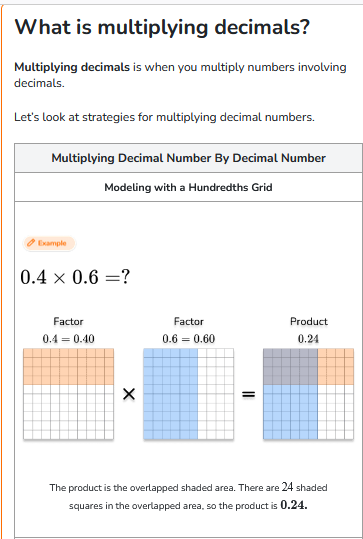The image size is (363, 539).
Task: Click the blue-shaded 0.6 factor grid
Action: (188, 394)
